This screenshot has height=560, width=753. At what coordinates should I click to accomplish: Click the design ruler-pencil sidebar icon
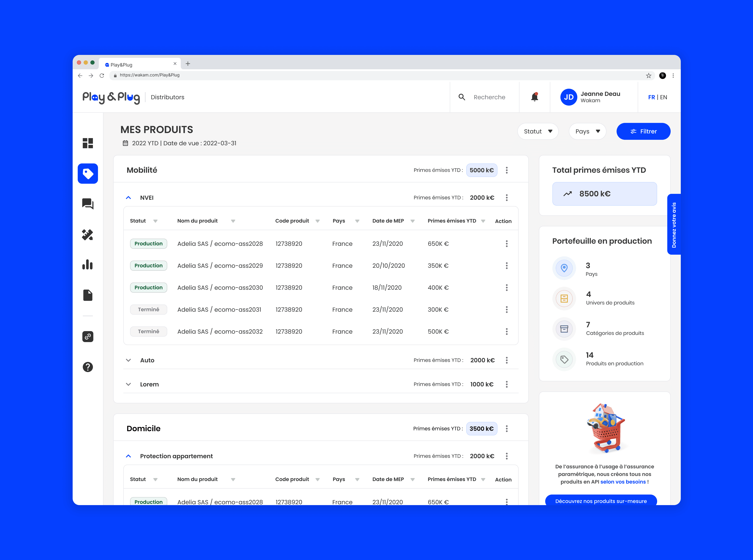(x=88, y=235)
